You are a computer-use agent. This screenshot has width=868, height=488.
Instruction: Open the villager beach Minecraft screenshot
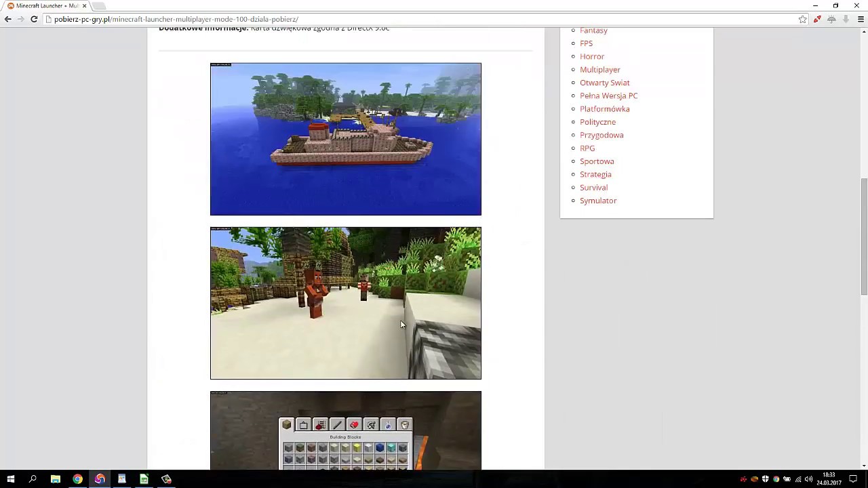[x=346, y=303]
